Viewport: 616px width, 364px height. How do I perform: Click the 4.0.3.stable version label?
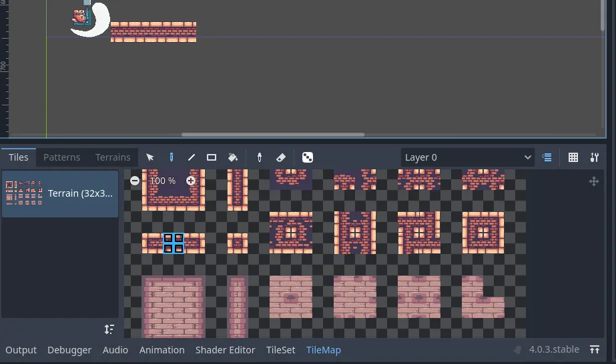[x=554, y=349]
